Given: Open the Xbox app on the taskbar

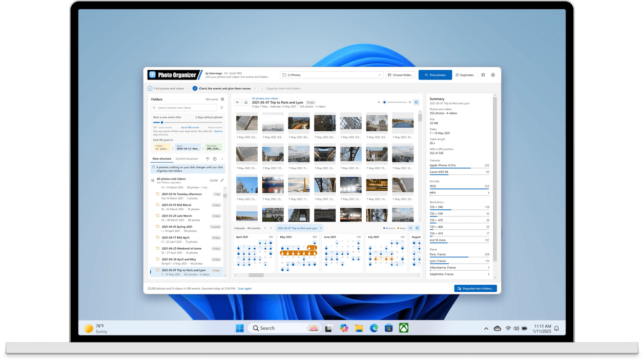Looking at the screenshot, I should 404,328.
